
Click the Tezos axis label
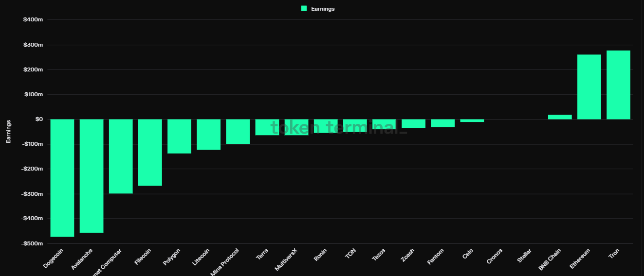click(379, 255)
